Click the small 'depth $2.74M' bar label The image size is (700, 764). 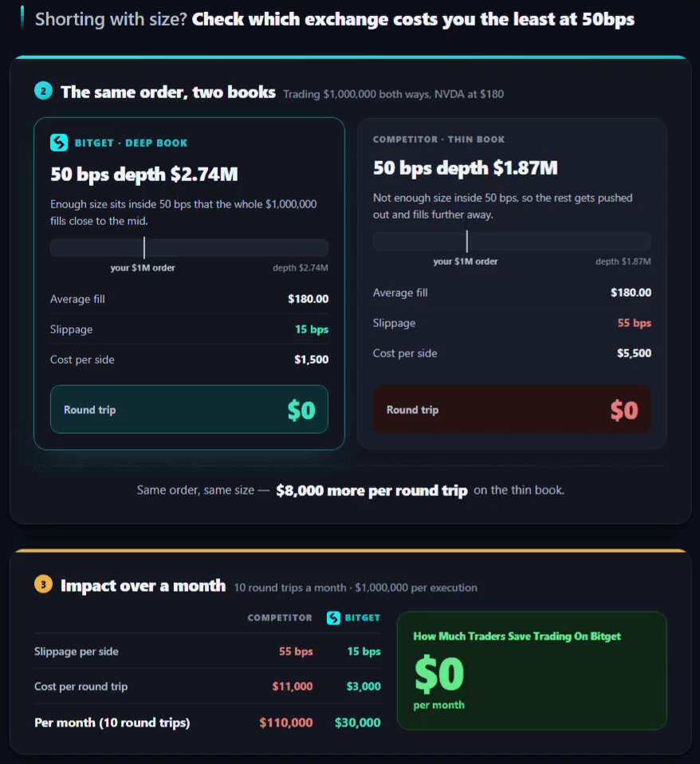(301, 268)
